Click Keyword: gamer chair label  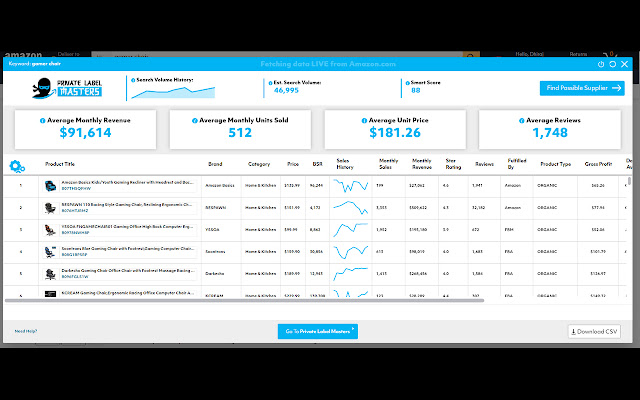[35, 64]
